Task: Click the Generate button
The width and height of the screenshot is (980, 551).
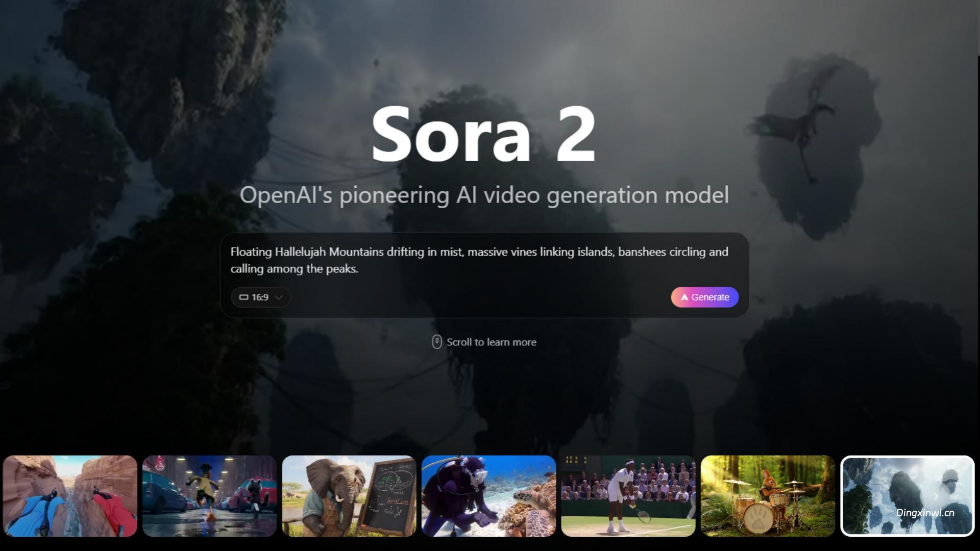Action: [x=704, y=297]
